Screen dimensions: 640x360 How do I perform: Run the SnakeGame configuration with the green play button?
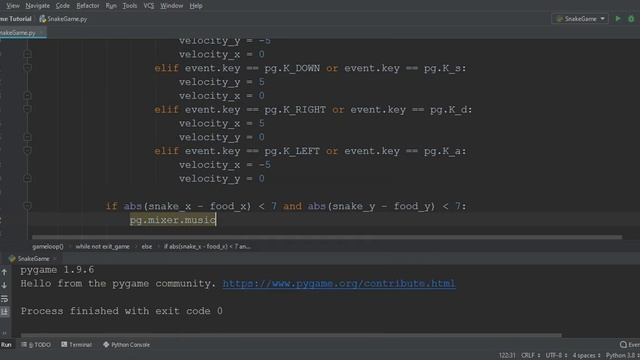[x=618, y=19]
